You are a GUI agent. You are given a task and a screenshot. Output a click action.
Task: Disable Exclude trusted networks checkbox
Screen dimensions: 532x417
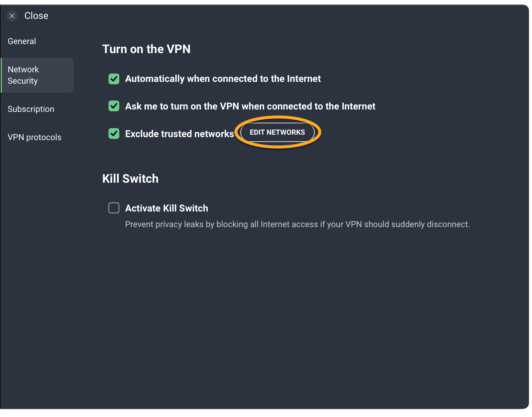(x=114, y=134)
